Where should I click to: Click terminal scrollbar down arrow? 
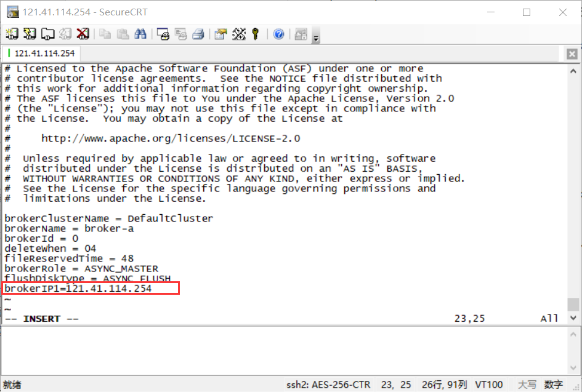coord(573,318)
